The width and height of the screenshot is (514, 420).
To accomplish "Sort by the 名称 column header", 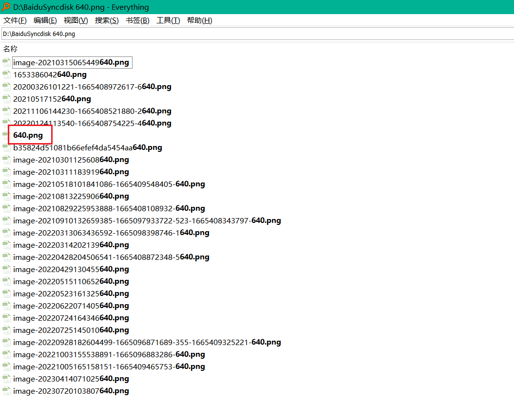I will (x=10, y=49).
